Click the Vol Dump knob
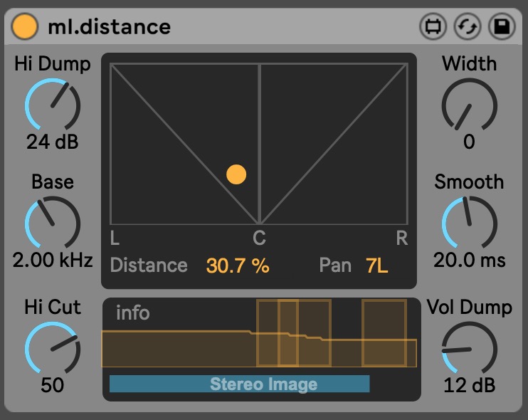The height and width of the screenshot is (420, 528). coord(469,348)
